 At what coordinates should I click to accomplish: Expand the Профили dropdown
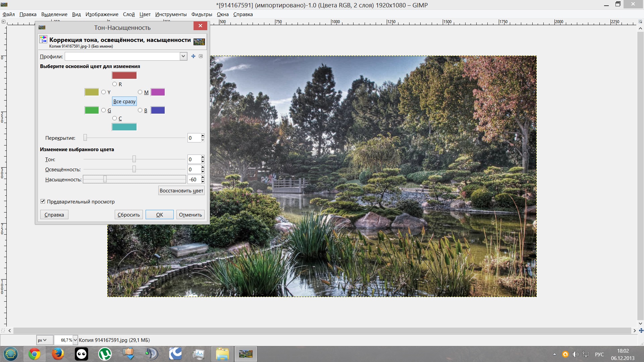pyautogui.click(x=183, y=56)
